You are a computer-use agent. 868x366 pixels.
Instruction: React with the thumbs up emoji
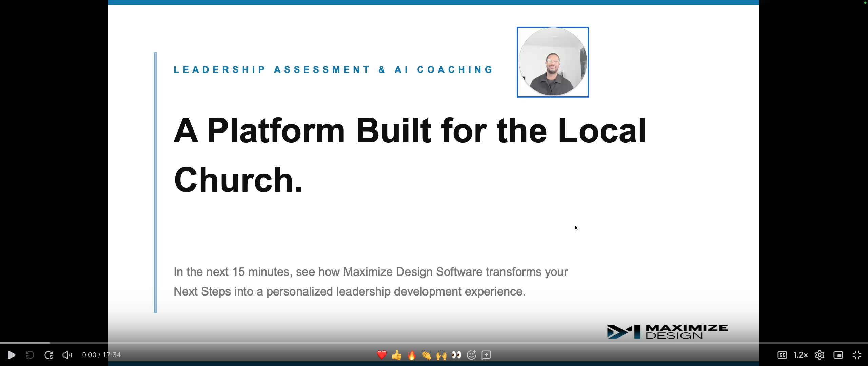pyautogui.click(x=396, y=355)
